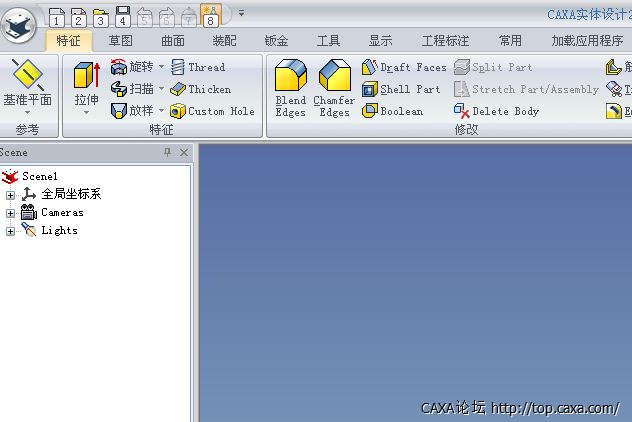Open the quick access toolbar customize arrow
This screenshot has width=632, height=422.
click(x=241, y=13)
